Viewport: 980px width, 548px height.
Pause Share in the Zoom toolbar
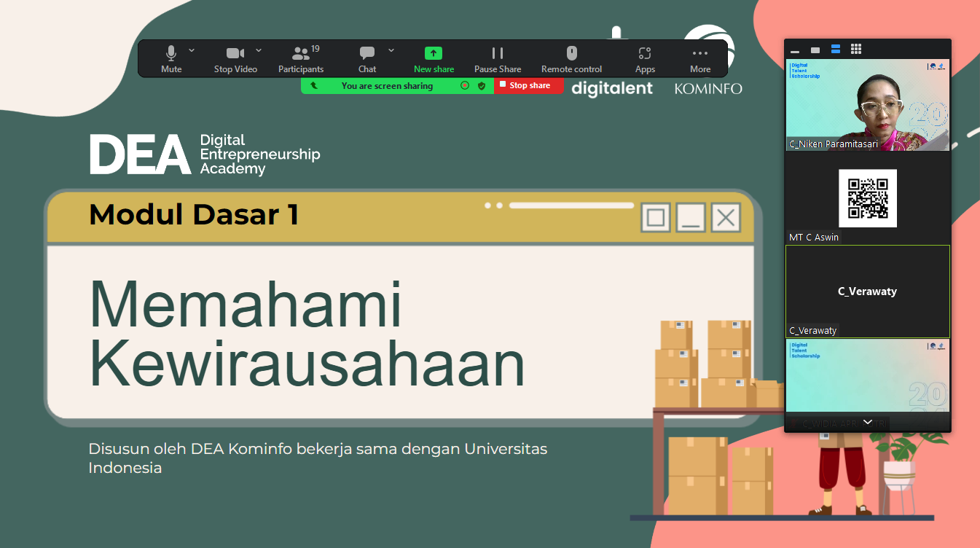498,59
